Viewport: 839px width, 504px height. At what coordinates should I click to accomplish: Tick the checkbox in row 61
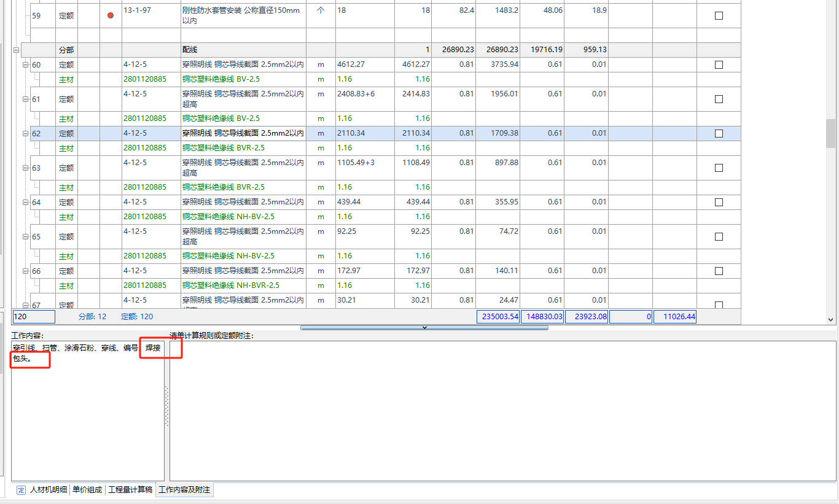[719, 99]
